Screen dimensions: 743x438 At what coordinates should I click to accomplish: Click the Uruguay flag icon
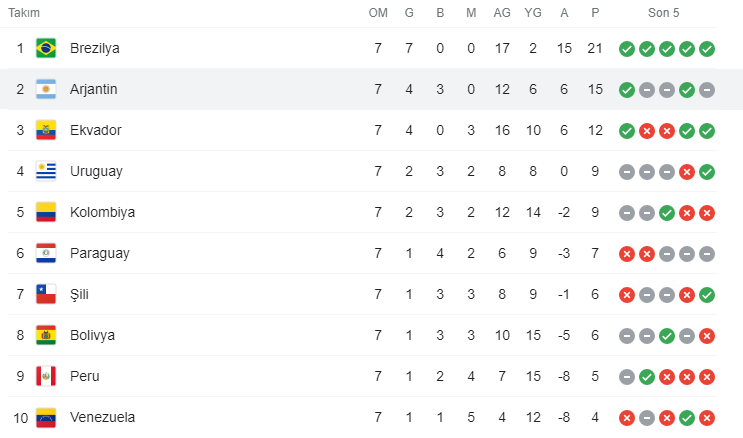[x=46, y=171]
